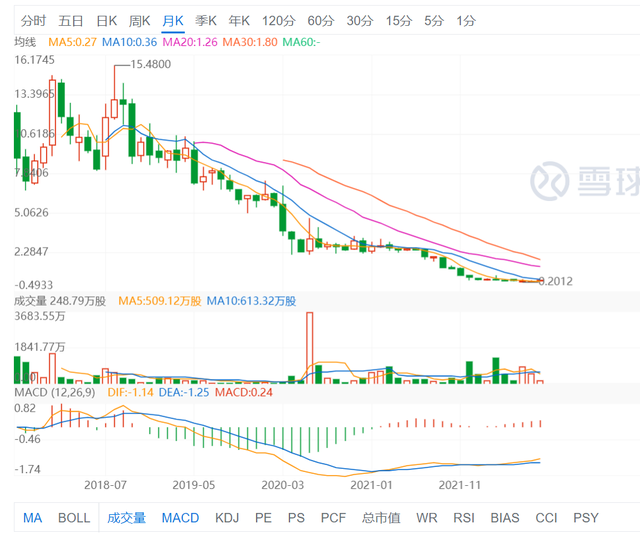Screen dimensions: 640x535
Task: Show the PS indicator
Action: click(296, 518)
